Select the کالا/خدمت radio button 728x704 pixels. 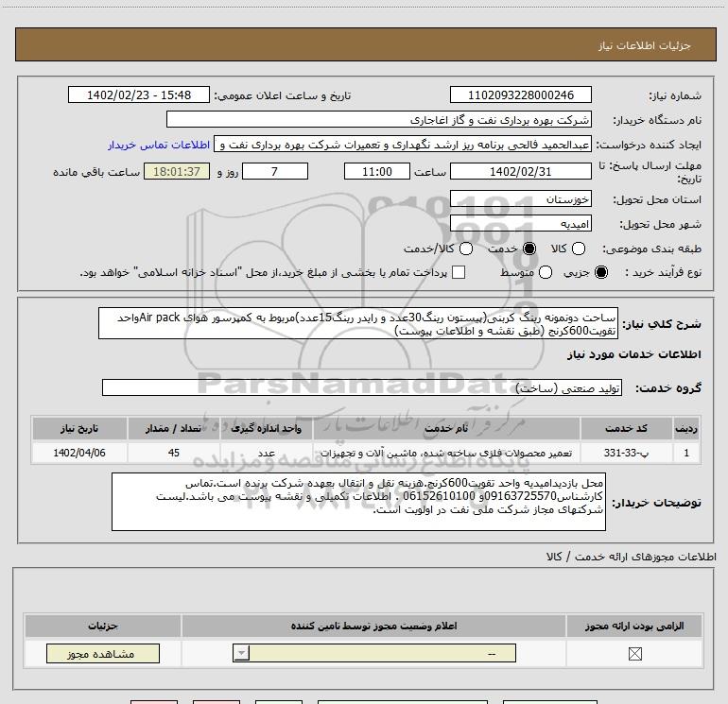tap(466, 249)
